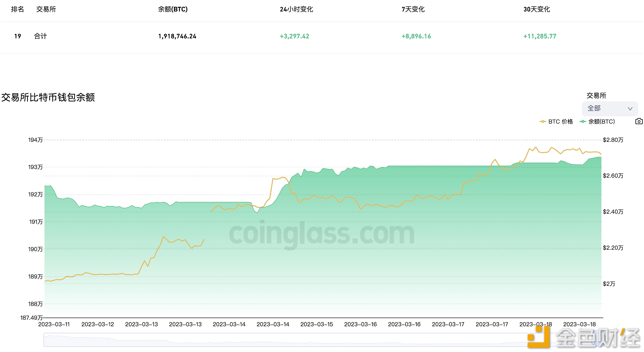The image size is (644, 352).
Task: Save chart image with the camera icon
Action: pos(639,121)
